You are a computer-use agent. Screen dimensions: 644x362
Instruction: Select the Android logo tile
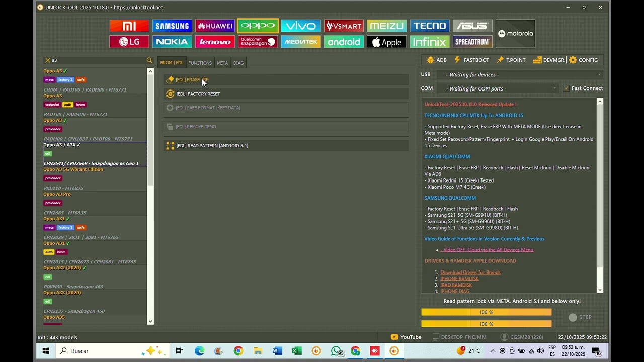(x=344, y=42)
